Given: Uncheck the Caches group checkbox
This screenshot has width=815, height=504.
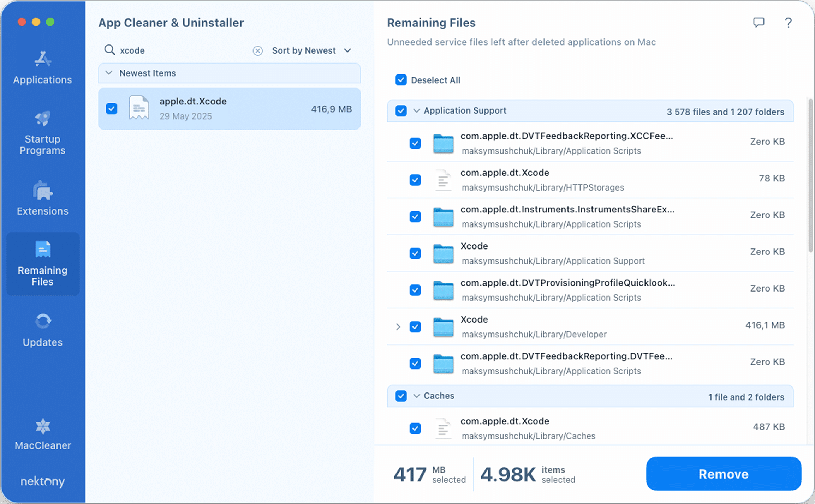Looking at the screenshot, I should (x=400, y=396).
